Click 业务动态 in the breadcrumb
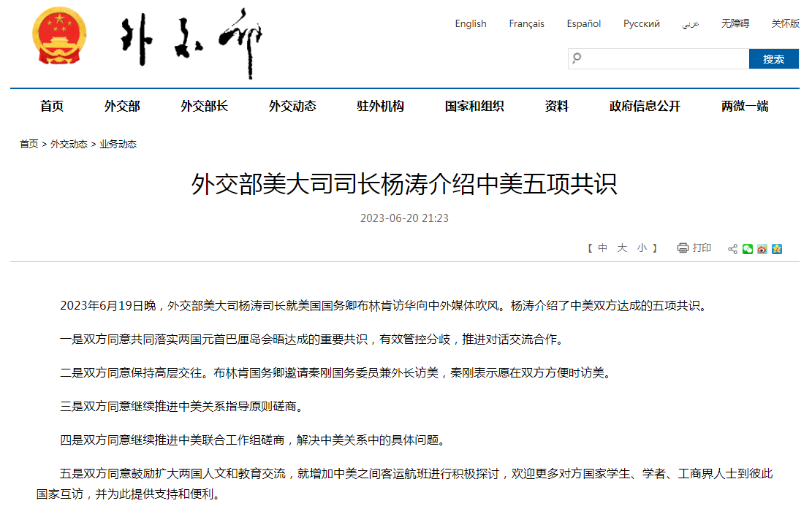Viewport: 812px width, 525px height. [x=118, y=144]
